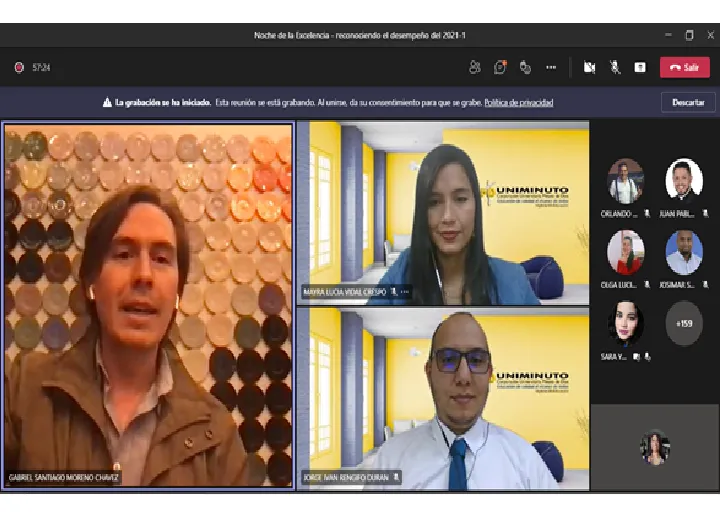Screen dimensions: 720x528
Task: Click the share content icon
Action: point(640,67)
